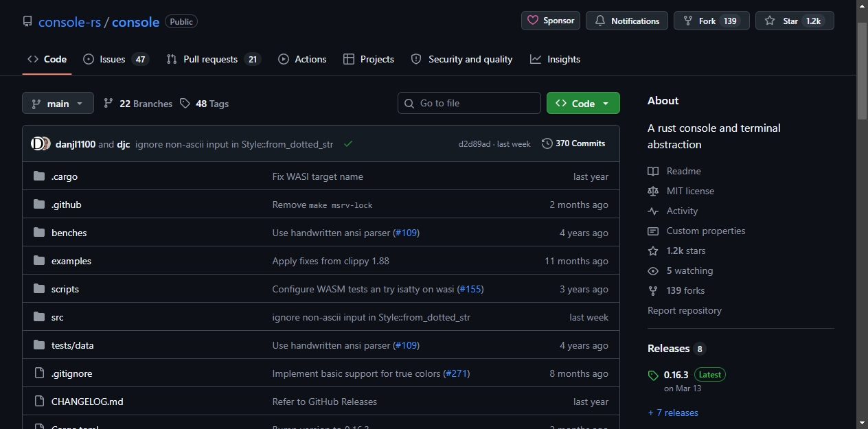Open the examples folder

pyautogui.click(x=71, y=261)
